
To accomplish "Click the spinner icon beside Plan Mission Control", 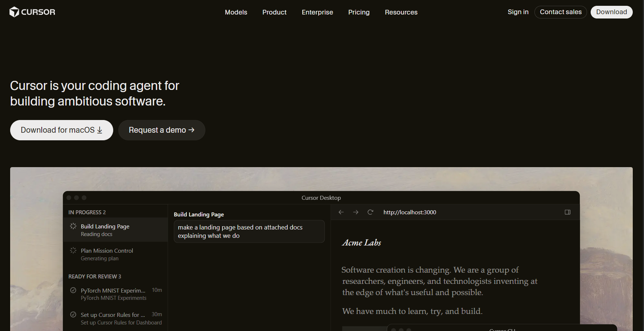I will pos(73,250).
